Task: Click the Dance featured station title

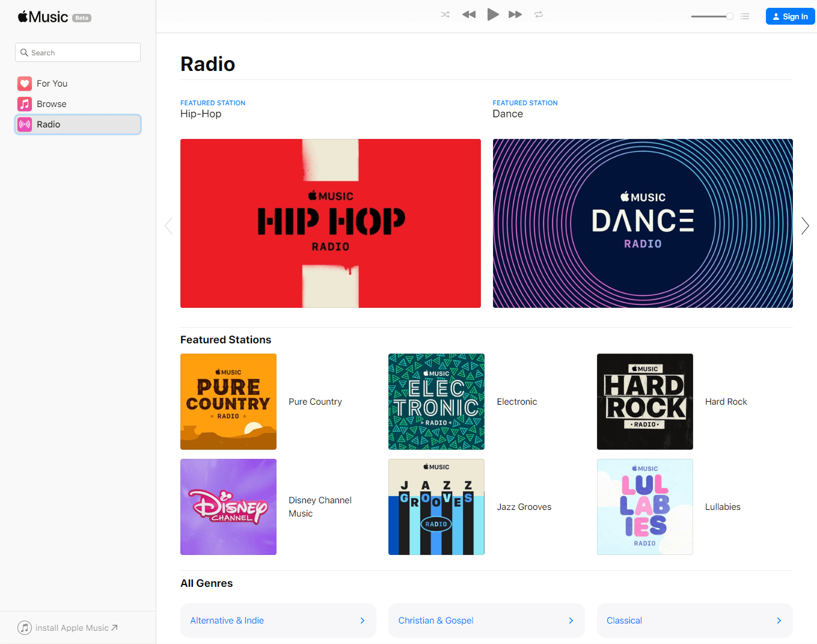Action: (x=507, y=114)
